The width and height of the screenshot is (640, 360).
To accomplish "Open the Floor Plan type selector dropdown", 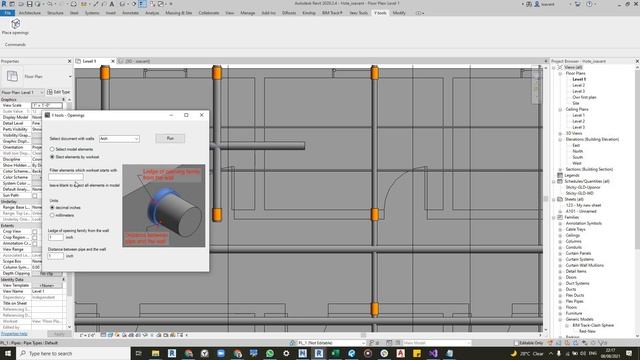I will click(70, 76).
